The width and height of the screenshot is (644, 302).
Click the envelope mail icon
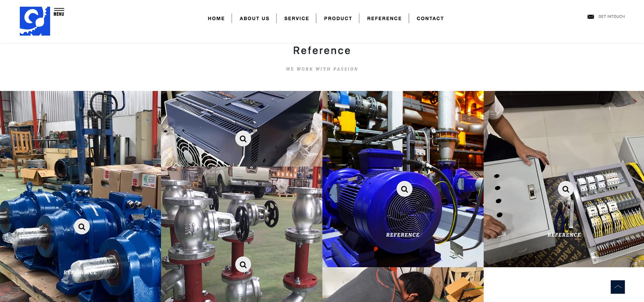click(x=591, y=17)
